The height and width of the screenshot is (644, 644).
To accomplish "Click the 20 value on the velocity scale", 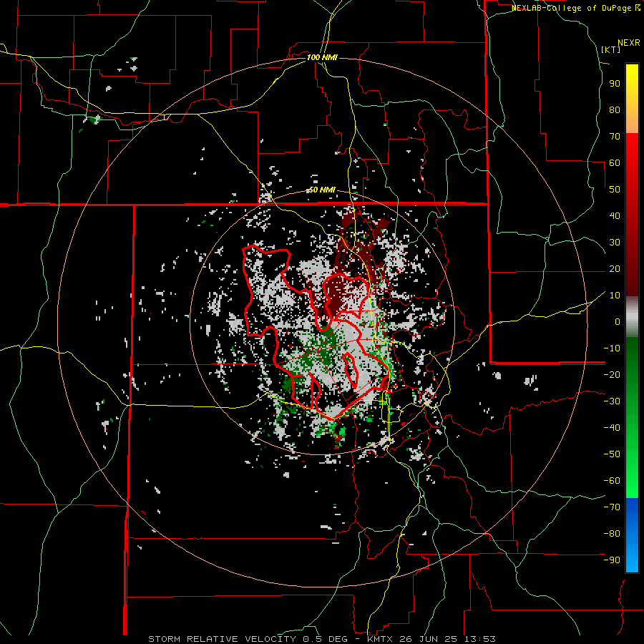I will (x=615, y=268).
